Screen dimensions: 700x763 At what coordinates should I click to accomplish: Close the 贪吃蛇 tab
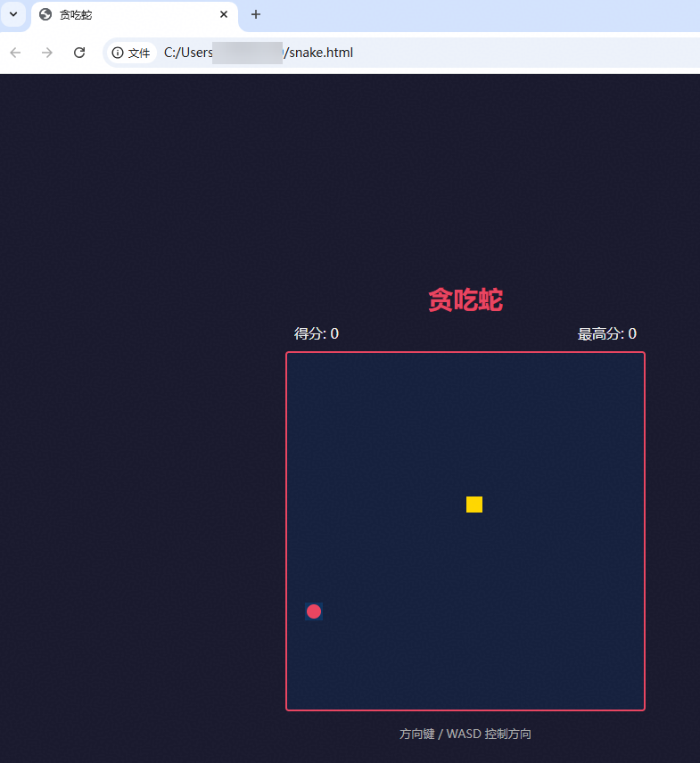coord(224,14)
